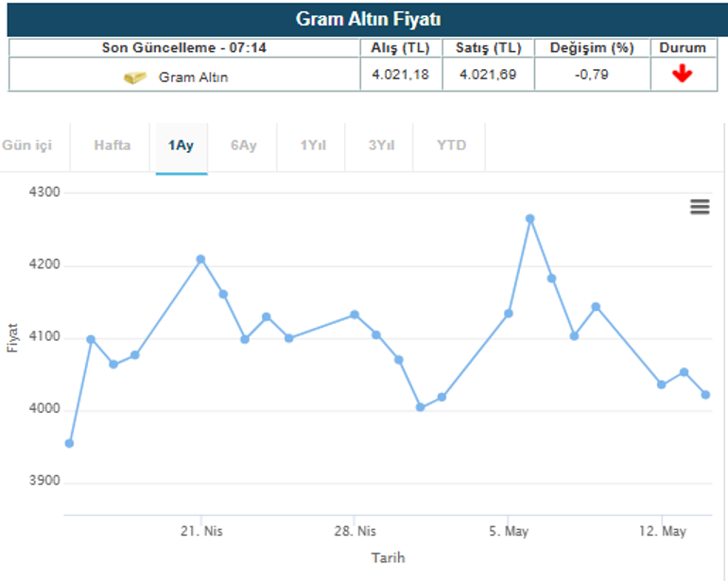Click the Satış price value 4.021,69
Image resolution: width=728 pixels, height=581 pixels.
tap(488, 75)
